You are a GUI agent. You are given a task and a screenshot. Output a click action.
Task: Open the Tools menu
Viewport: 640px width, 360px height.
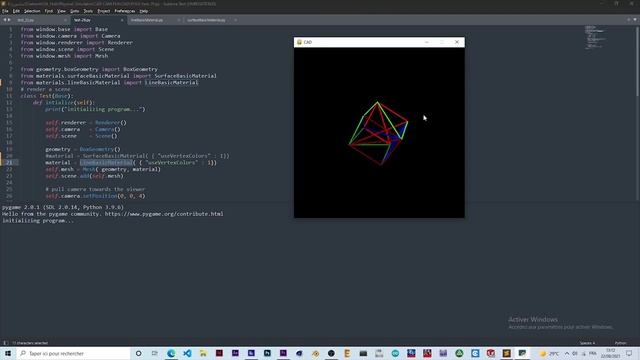pos(88,11)
